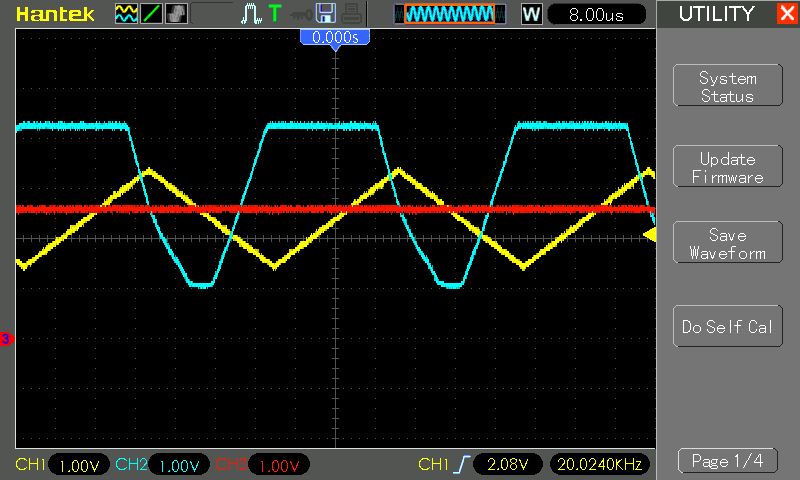Run Do Self Cal
This screenshot has height=480, width=800.
pos(728,326)
